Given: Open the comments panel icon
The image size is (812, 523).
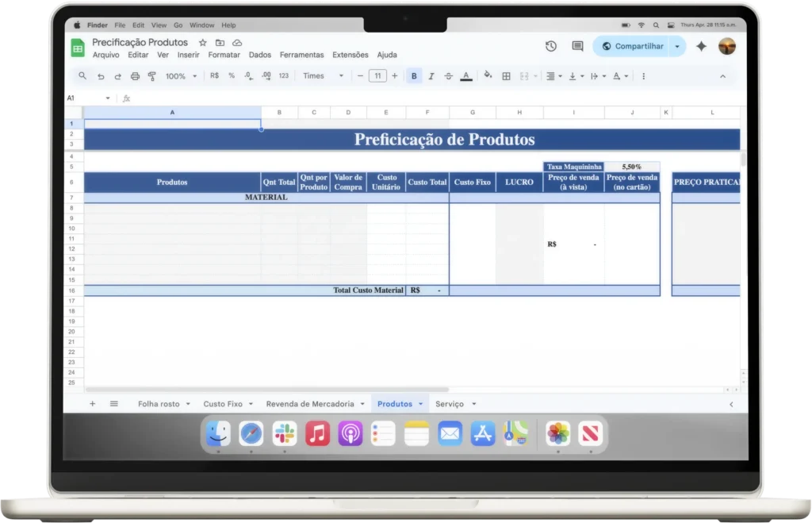Looking at the screenshot, I should [x=577, y=46].
